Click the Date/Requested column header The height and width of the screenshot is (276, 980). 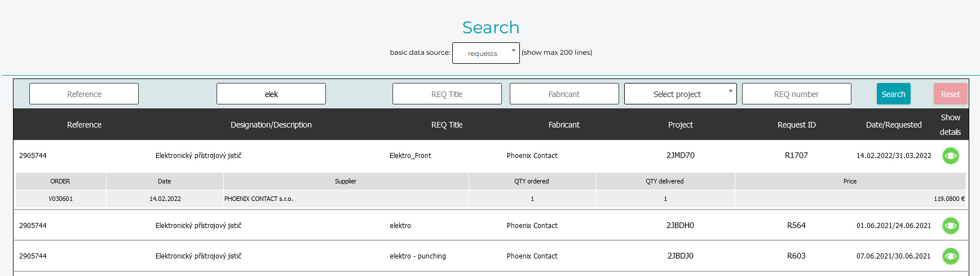point(893,125)
